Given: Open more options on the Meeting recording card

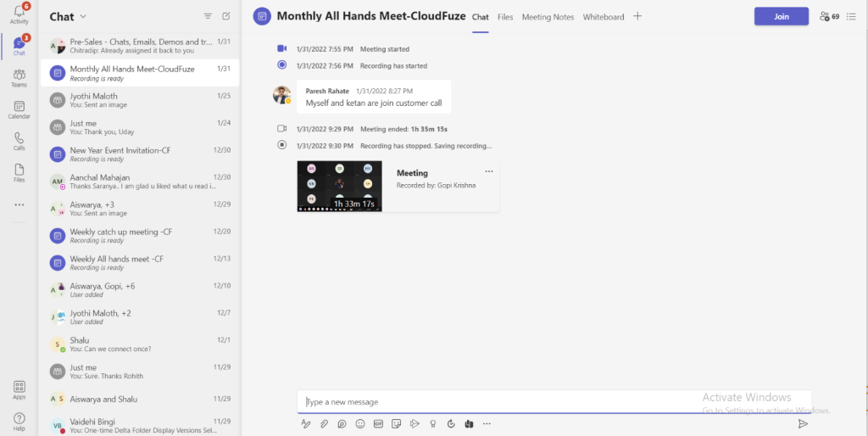Looking at the screenshot, I should pyautogui.click(x=489, y=171).
